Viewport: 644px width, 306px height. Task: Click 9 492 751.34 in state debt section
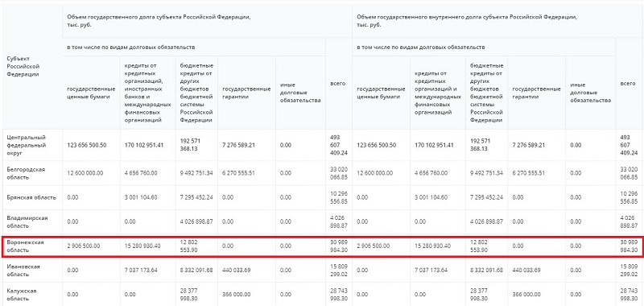click(196, 173)
